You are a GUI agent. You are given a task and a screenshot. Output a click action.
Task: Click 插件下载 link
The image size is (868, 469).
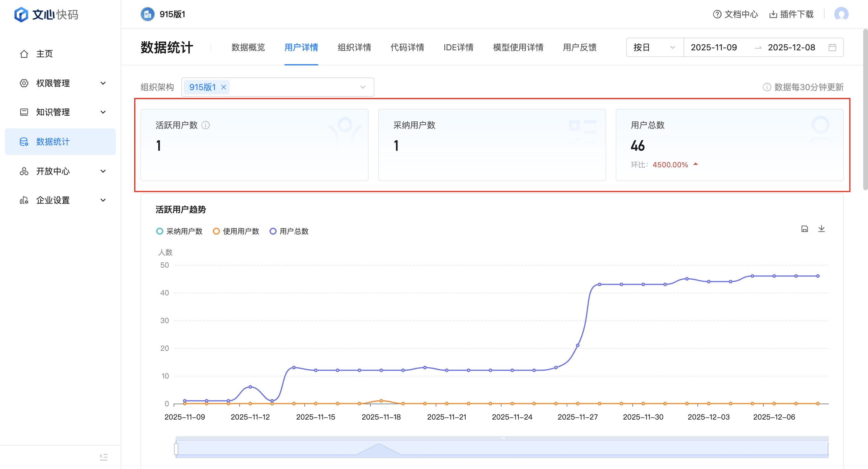[791, 14]
